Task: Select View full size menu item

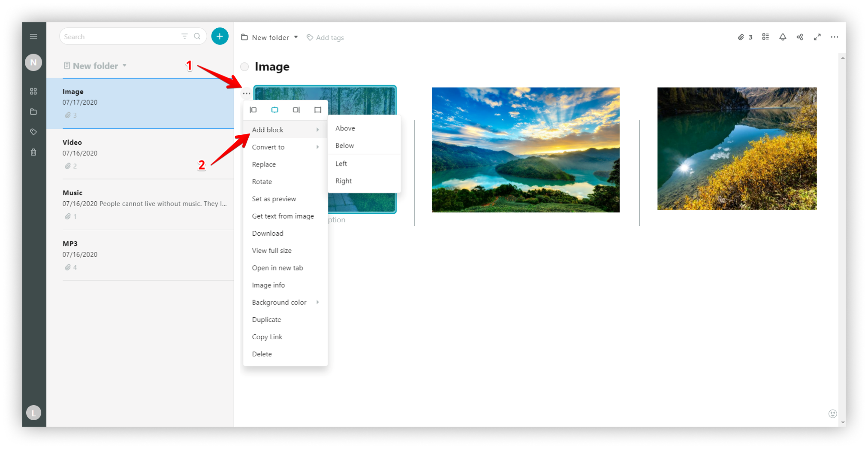Action: (x=285, y=250)
